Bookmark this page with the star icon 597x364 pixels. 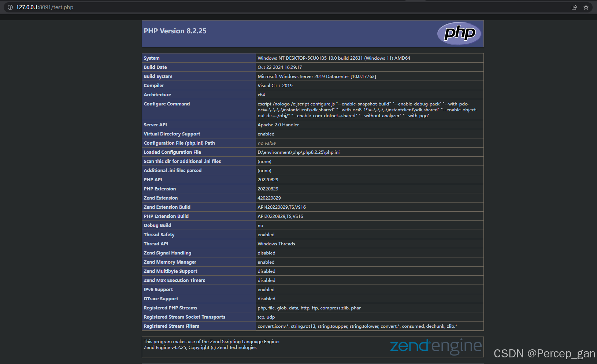586,7
